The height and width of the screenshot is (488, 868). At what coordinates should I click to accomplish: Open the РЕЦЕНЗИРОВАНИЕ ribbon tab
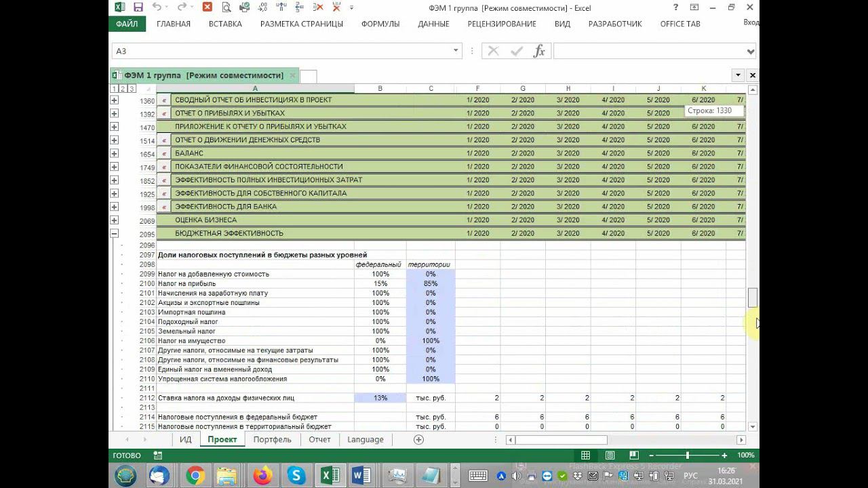pyautogui.click(x=502, y=24)
